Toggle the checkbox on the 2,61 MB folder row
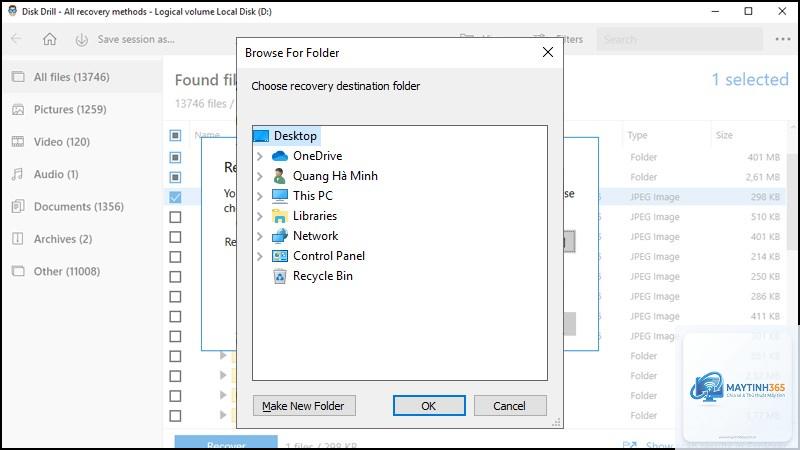800x450 pixels. pyautogui.click(x=175, y=177)
